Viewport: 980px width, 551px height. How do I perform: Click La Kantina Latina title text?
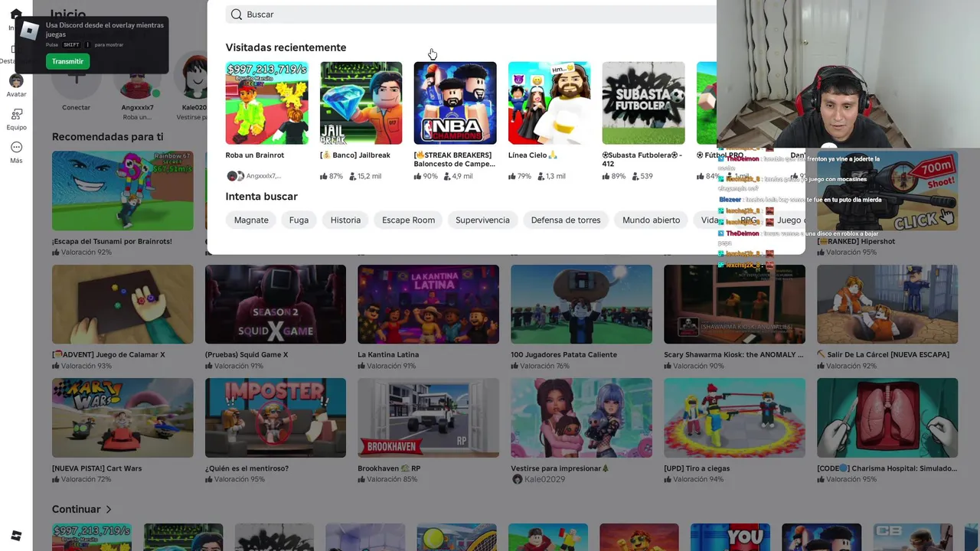pos(388,355)
